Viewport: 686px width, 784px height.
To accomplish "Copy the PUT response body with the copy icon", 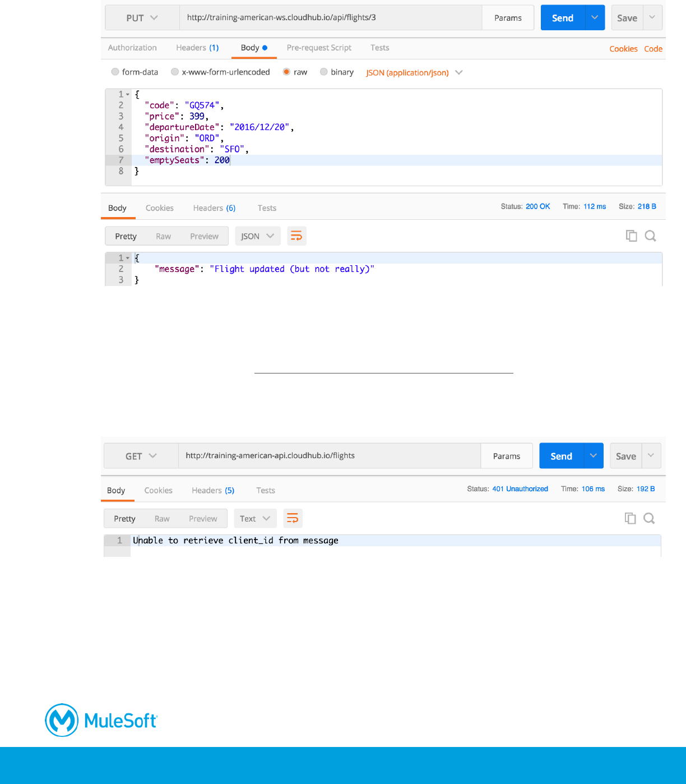I will pos(632,236).
